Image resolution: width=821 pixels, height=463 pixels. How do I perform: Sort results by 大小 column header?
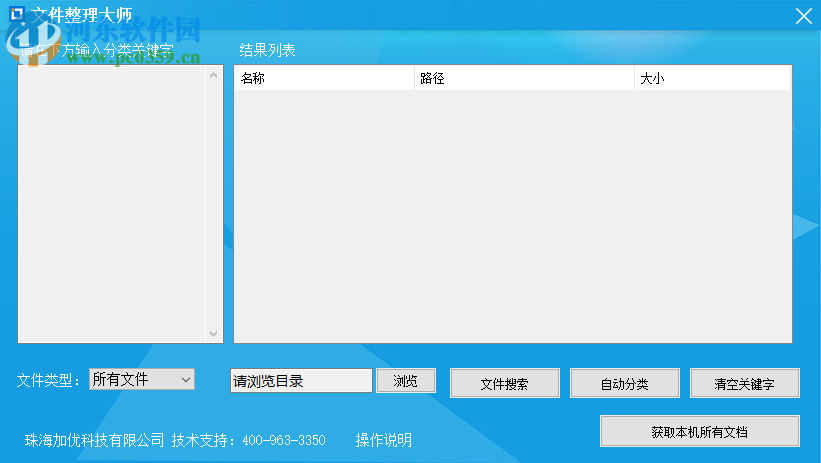pos(712,78)
